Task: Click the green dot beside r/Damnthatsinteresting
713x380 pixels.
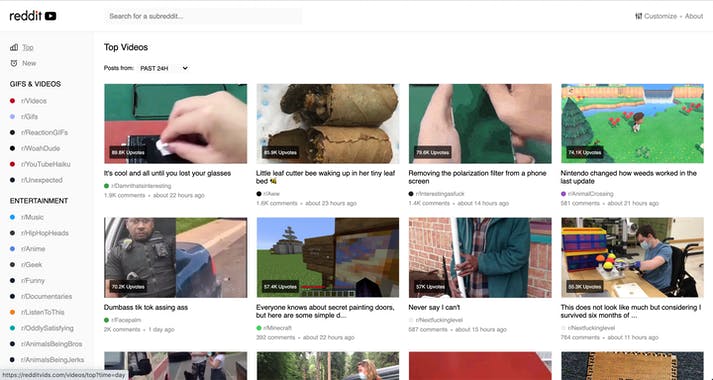Action: pos(106,186)
